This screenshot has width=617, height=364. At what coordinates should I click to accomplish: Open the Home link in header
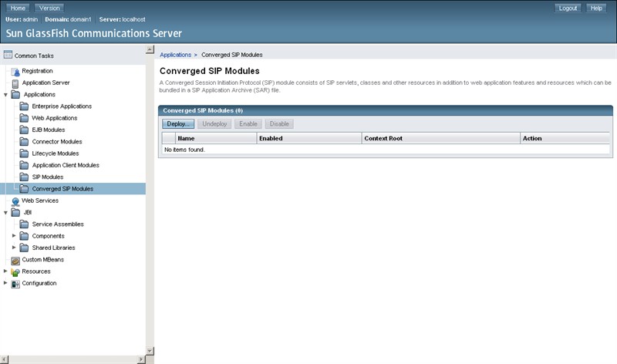[x=18, y=8]
